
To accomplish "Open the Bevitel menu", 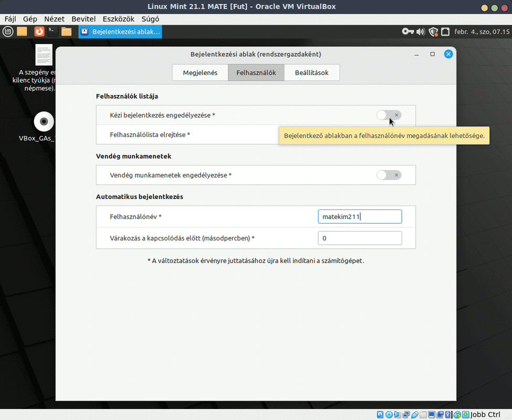I will point(83,19).
